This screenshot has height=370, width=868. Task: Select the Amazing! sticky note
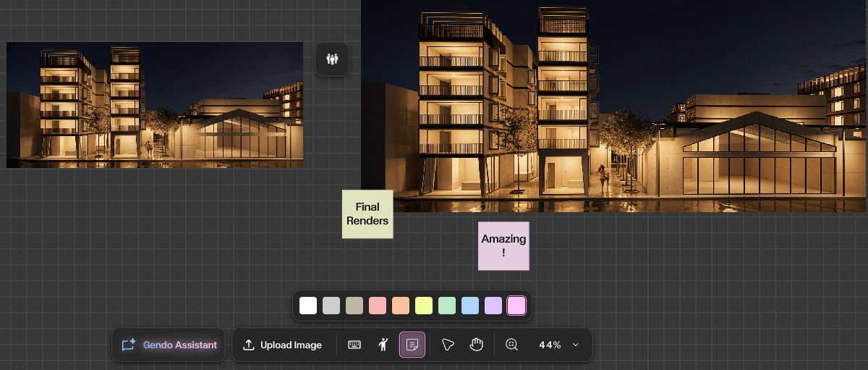pyautogui.click(x=503, y=246)
